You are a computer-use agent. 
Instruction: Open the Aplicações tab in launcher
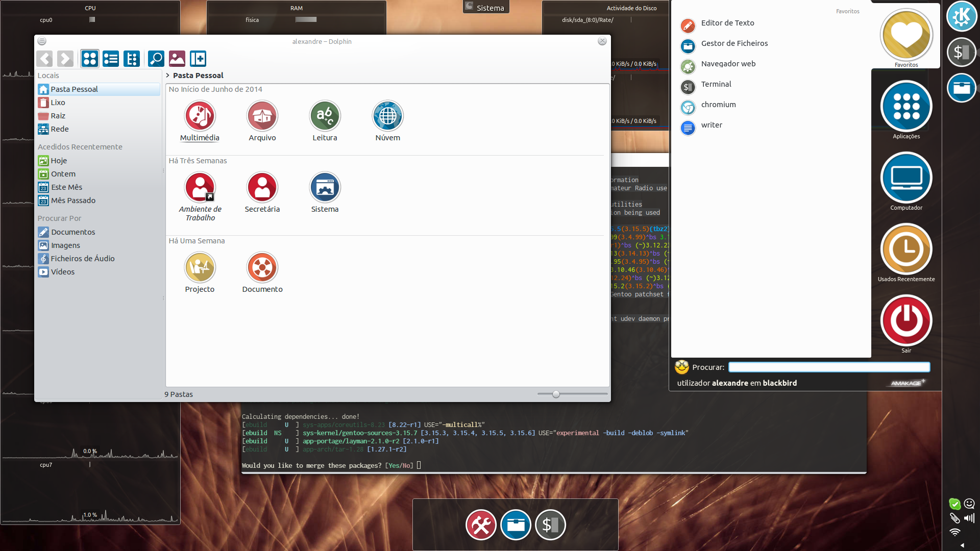coord(906,107)
